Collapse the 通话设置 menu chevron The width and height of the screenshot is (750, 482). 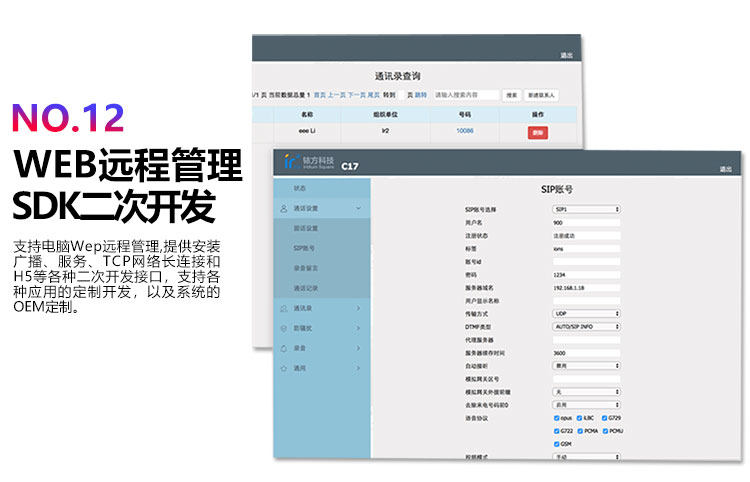[358, 208]
